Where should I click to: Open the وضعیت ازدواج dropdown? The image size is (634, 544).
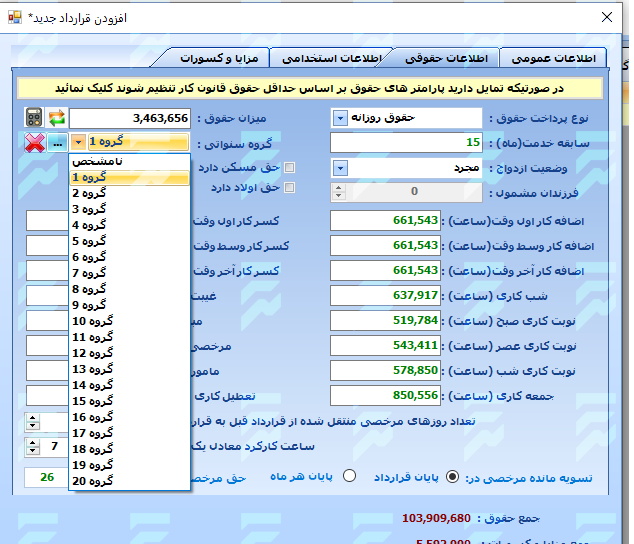point(340,167)
